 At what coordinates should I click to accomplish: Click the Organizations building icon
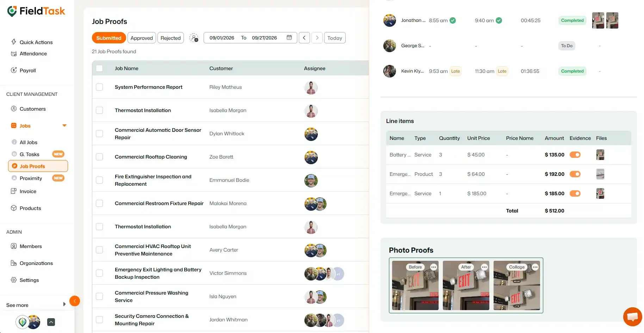[14, 263]
